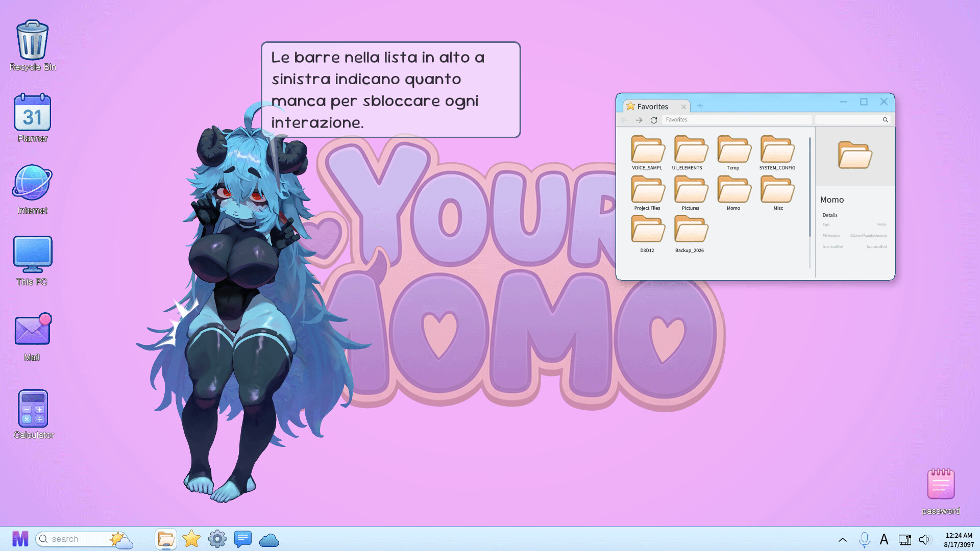Viewport: 980px width, 551px height.
Task: Go forward in Favorites window
Action: [639, 120]
